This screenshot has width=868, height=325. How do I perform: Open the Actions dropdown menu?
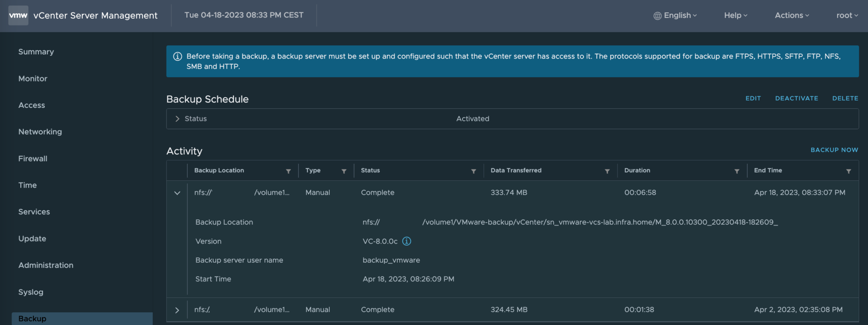coord(792,15)
